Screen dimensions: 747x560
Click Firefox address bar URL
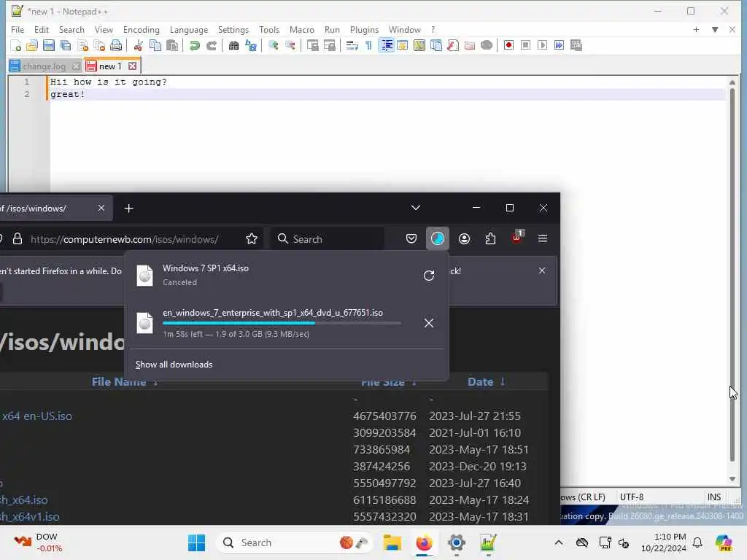click(x=125, y=239)
